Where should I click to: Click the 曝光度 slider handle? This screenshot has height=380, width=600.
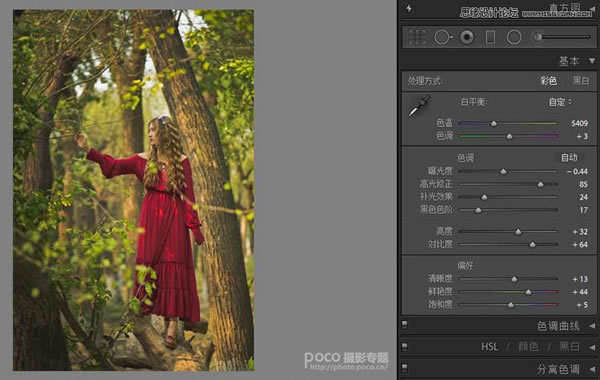click(504, 171)
